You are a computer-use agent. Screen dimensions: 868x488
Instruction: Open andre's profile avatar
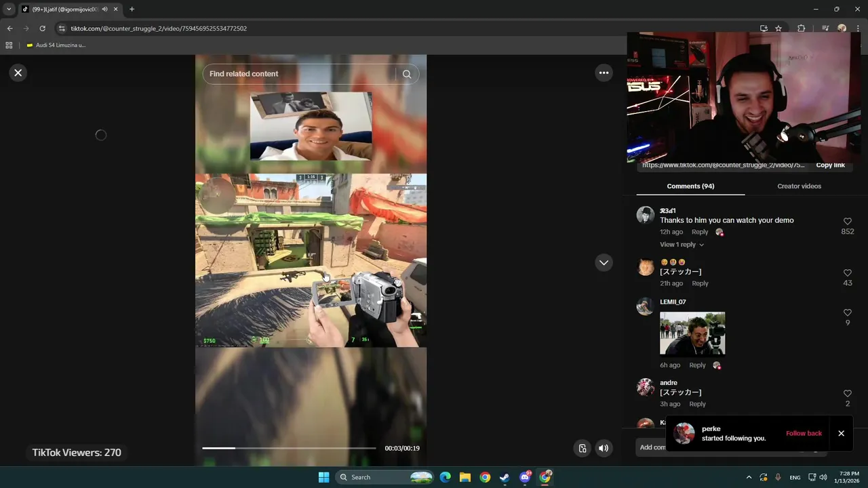tap(646, 387)
